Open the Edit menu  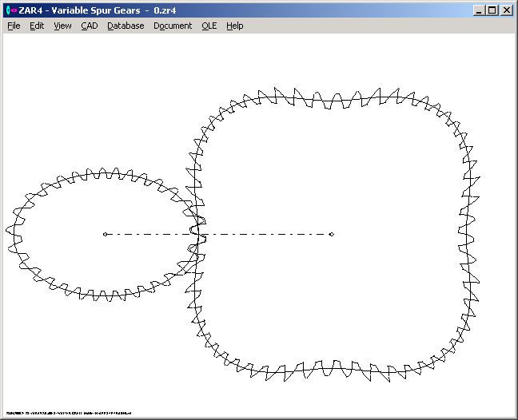[x=37, y=26]
